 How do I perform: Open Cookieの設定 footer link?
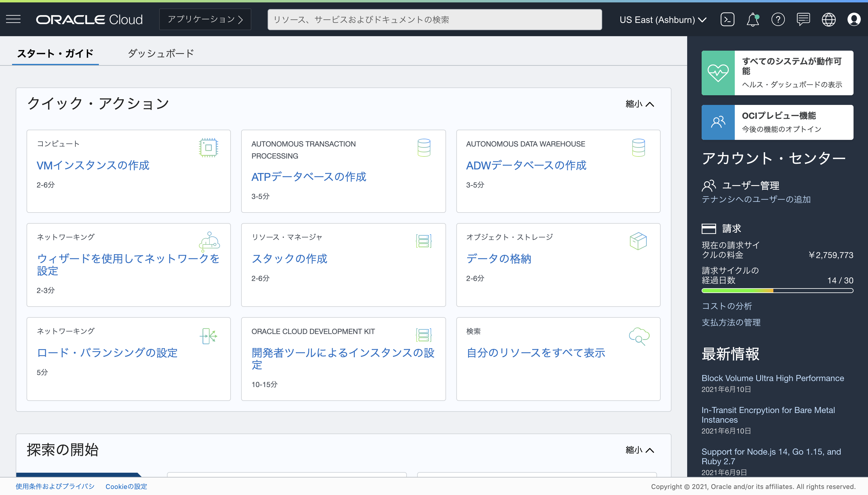tap(126, 487)
